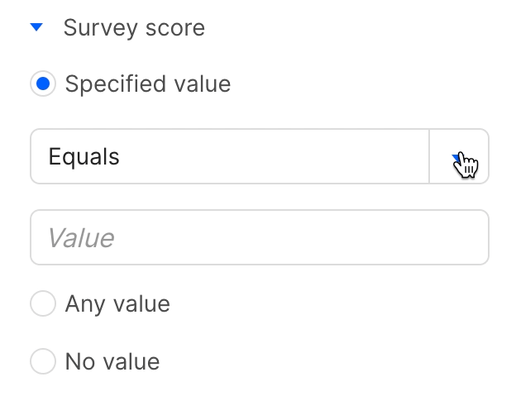Enable the No value filter option
Image resolution: width=516 pixels, height=420 pixels.
click(43, 361)
